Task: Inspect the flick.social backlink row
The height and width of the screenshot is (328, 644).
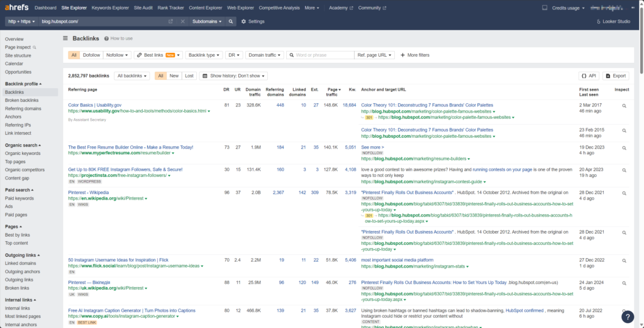Action: [x=624, y=261]
